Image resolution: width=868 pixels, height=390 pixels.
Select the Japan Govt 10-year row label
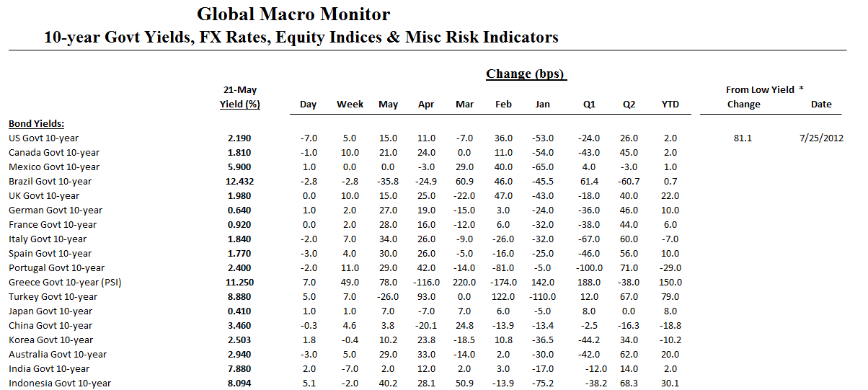tap(50, 311)
